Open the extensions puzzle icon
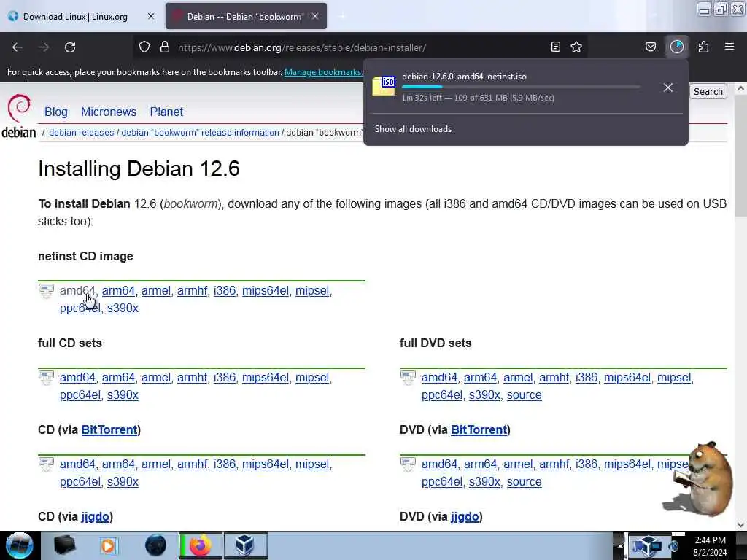Screen dimensions: 747x560 704,47
